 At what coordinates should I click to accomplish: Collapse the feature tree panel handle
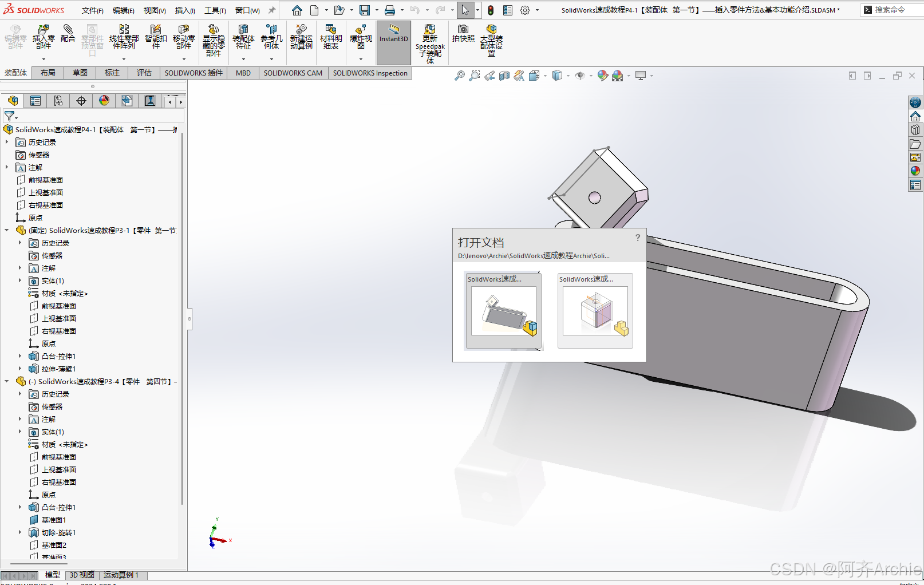pos(189,319)
